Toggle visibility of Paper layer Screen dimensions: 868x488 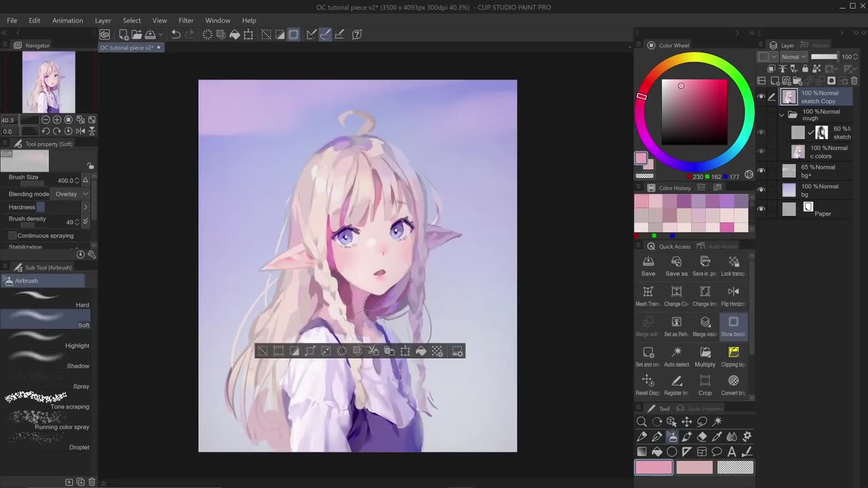click(761, 209)
